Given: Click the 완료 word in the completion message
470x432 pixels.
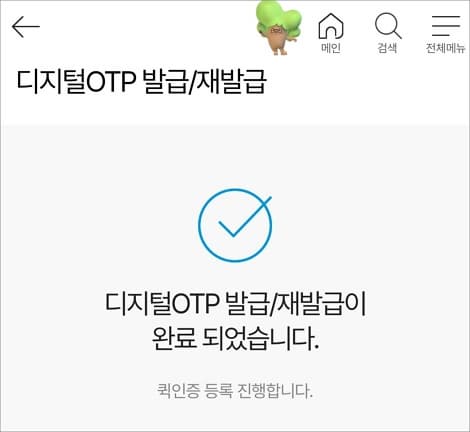Looking at the screenshot, I should tap(174, 339).
